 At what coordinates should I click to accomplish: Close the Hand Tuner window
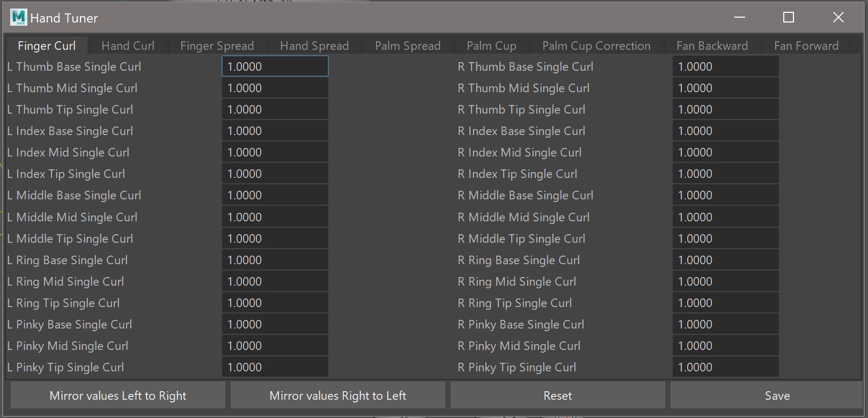point(838,17)
